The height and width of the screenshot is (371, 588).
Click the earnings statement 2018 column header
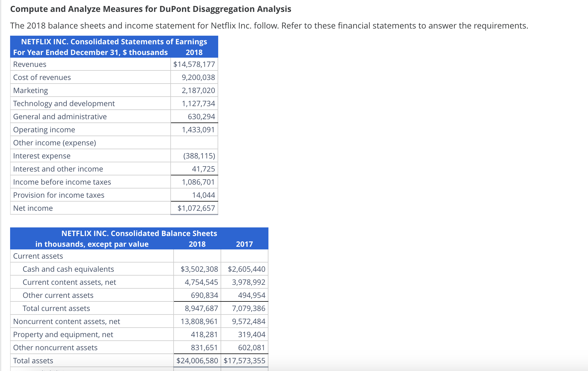194,52
